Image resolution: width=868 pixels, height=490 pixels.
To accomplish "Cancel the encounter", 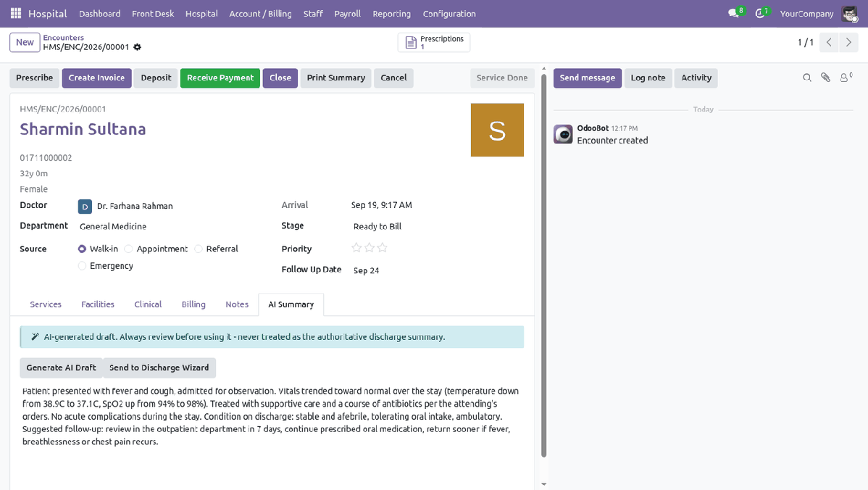I will (393, 78).
